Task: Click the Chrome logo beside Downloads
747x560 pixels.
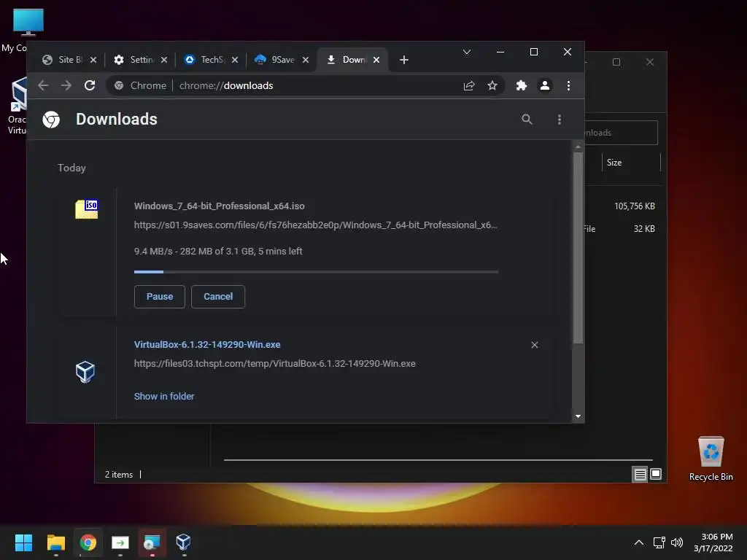Action: (51, 120)
